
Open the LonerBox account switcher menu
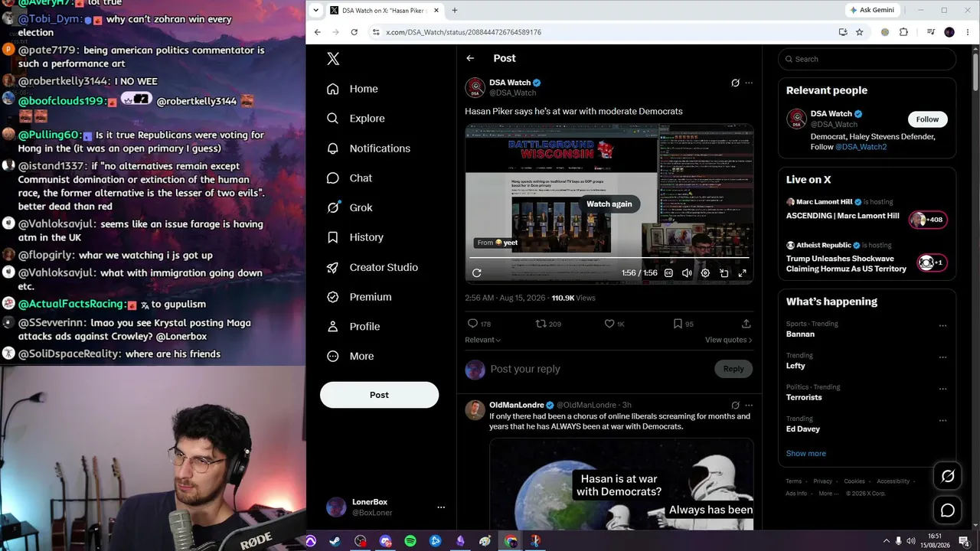(x=440, y=507)
